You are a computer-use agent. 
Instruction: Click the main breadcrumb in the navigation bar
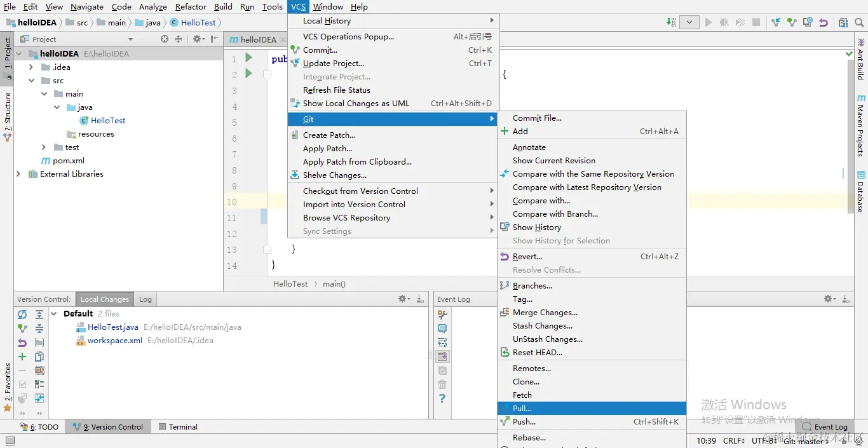(x=111, y=22)
